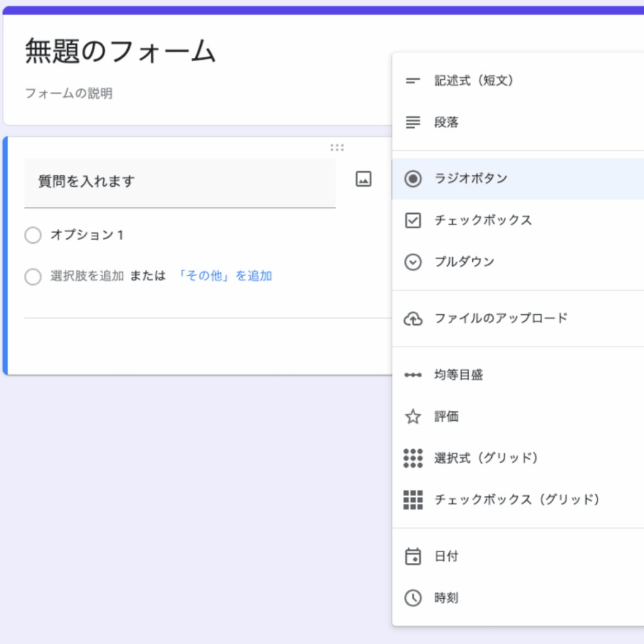Image resolution: width=644 pixels, height=644 pixels.
Task: Select the 記述式（短文） question type
Action: click(518, 81)
